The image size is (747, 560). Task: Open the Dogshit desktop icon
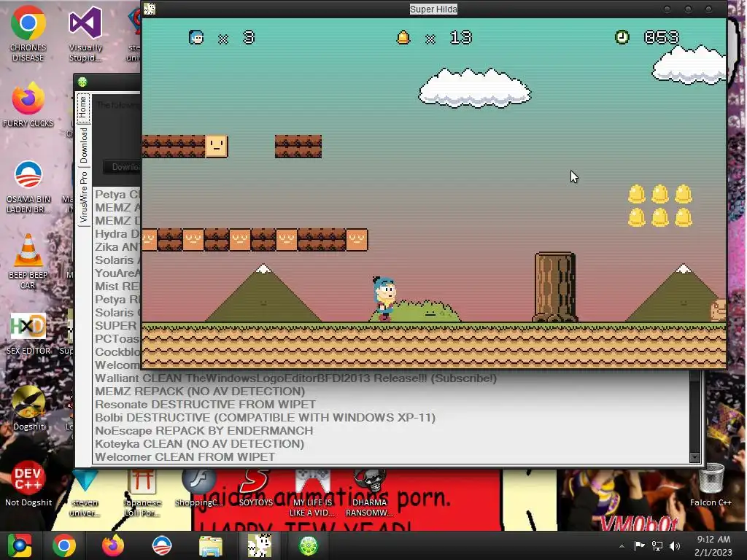click(28, 408)
